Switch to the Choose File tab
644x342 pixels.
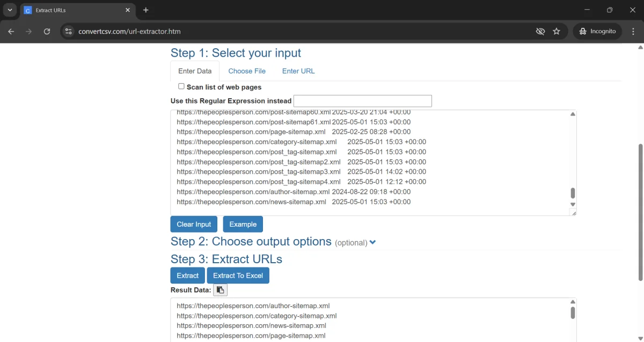pyautogui.click(x=247, y=71)
